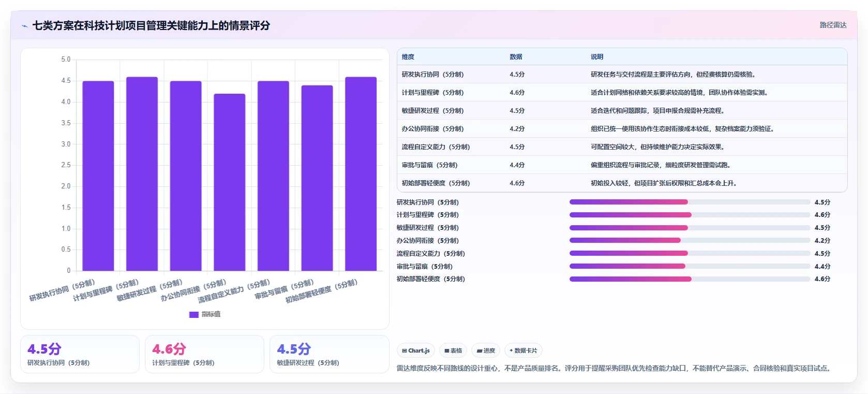Click the 5.0 tick on the chart's y-axis

[x=66, y=60]
